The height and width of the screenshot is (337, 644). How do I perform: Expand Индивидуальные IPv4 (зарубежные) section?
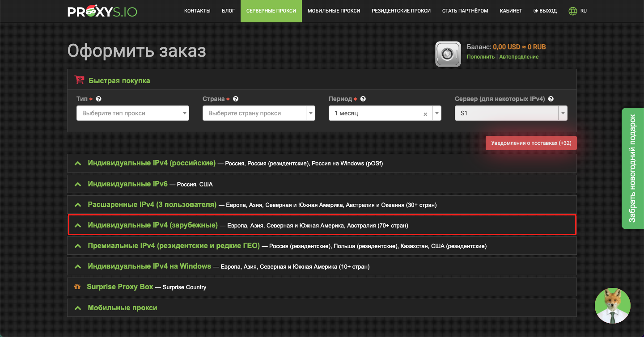tap(322, 225)
